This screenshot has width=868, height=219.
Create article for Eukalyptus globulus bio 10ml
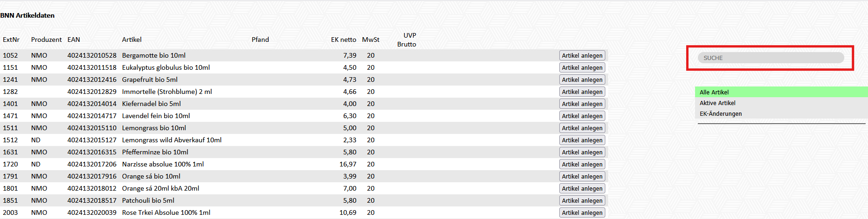tap(582, 67)
